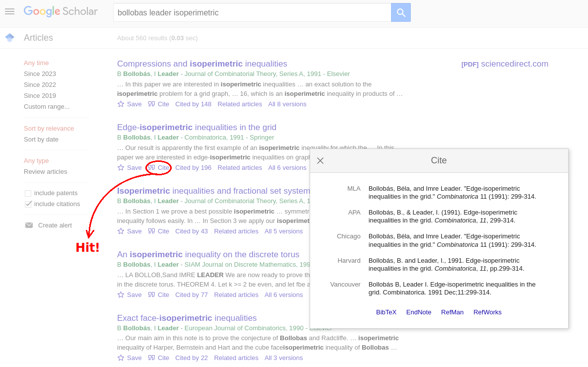Open the hamburger menu icon
The image size is (588, 367).
click(9, 11)
